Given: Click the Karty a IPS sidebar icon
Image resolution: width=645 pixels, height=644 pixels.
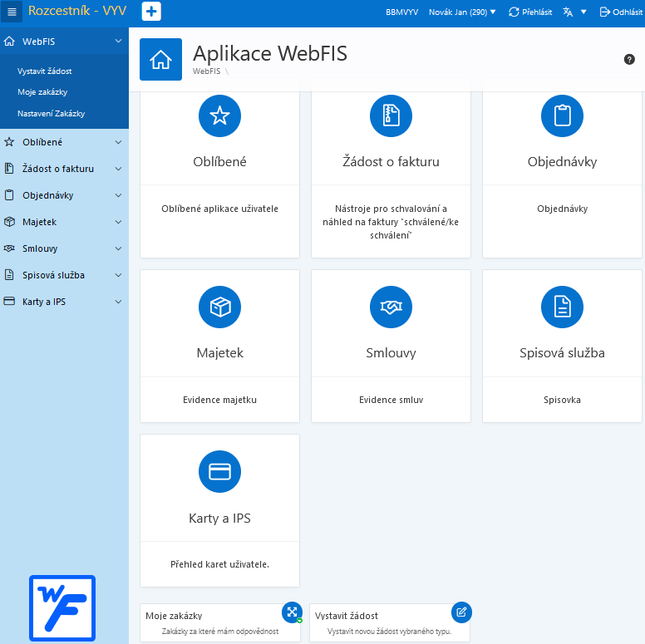Looking at the screenshot, I should click(x=9, y=302).
